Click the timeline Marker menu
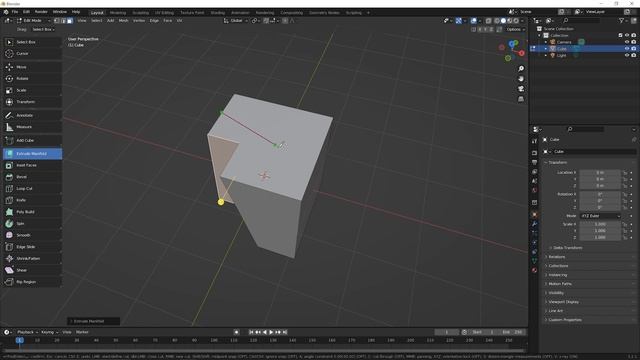Image resolution: width=640 pixels, height=360 pixels. (82, 332)
